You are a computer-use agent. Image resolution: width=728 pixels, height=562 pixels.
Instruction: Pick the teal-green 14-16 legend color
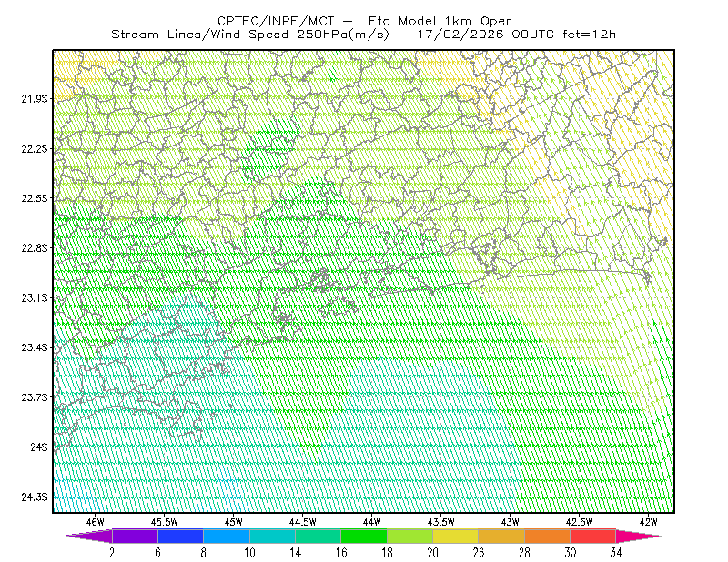[318, 536]
